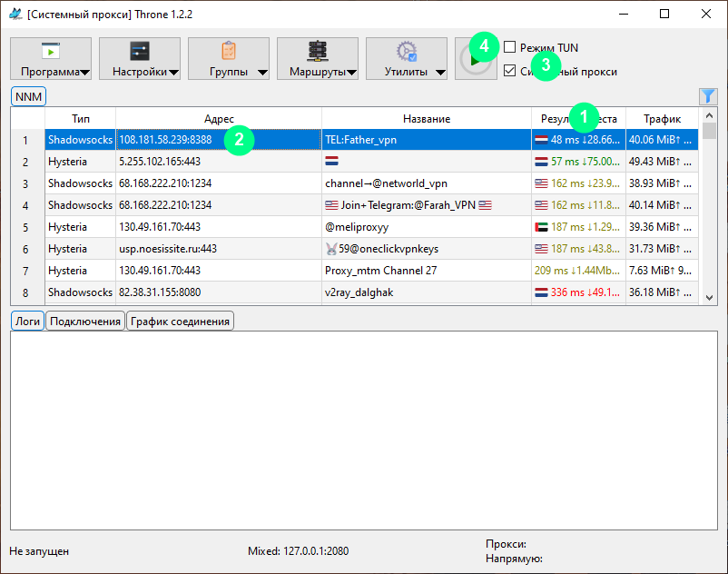Open the Настройки toolbar menu

coord(140,58)
